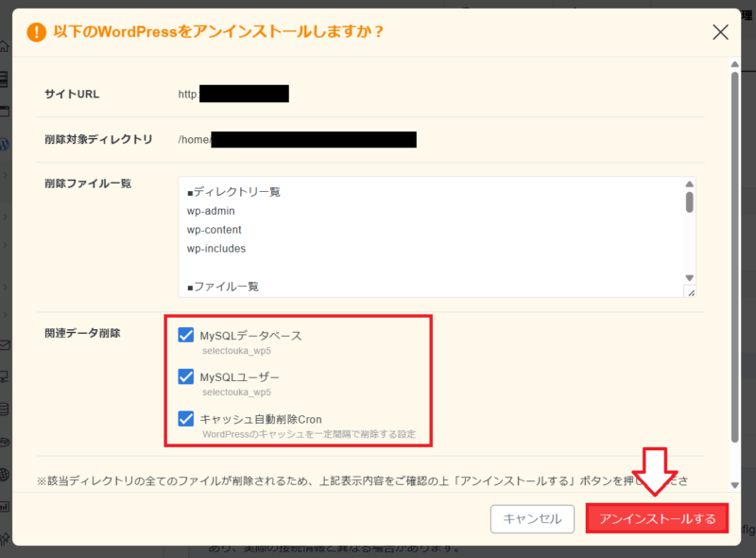Screen dimensions: 756x558
Task: Click the キャンセル button
Action: tap(532, 519)
